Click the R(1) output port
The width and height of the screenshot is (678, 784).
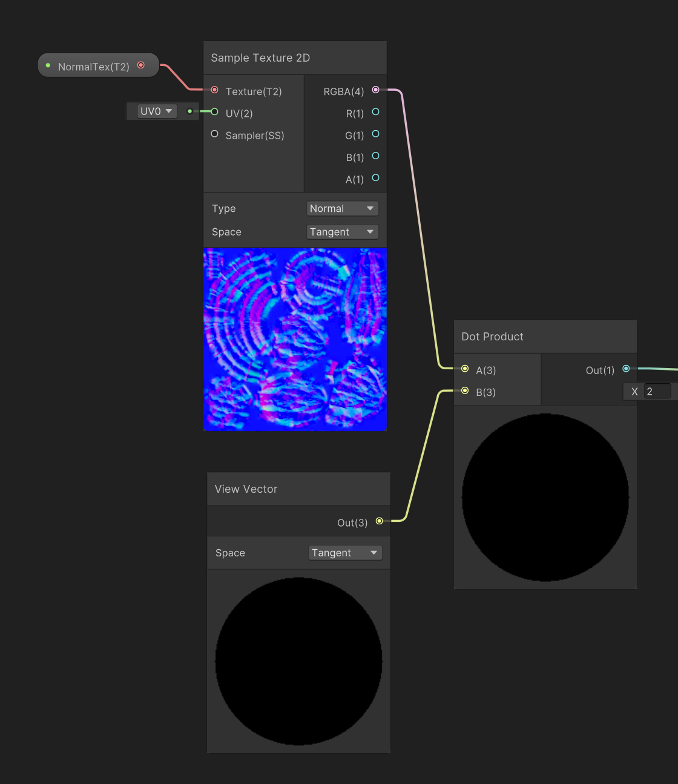coord(375,111)
